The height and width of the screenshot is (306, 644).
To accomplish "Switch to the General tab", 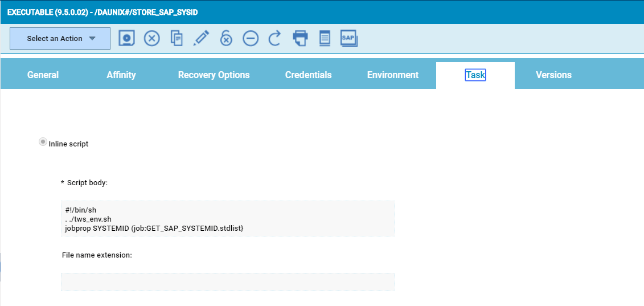I will point(43,75).
